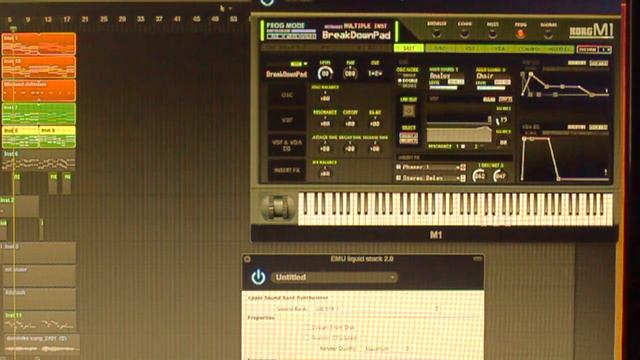Toggle EMU liquid stack power button
Viewport: 640px width, 360px height.
point(258,277)
